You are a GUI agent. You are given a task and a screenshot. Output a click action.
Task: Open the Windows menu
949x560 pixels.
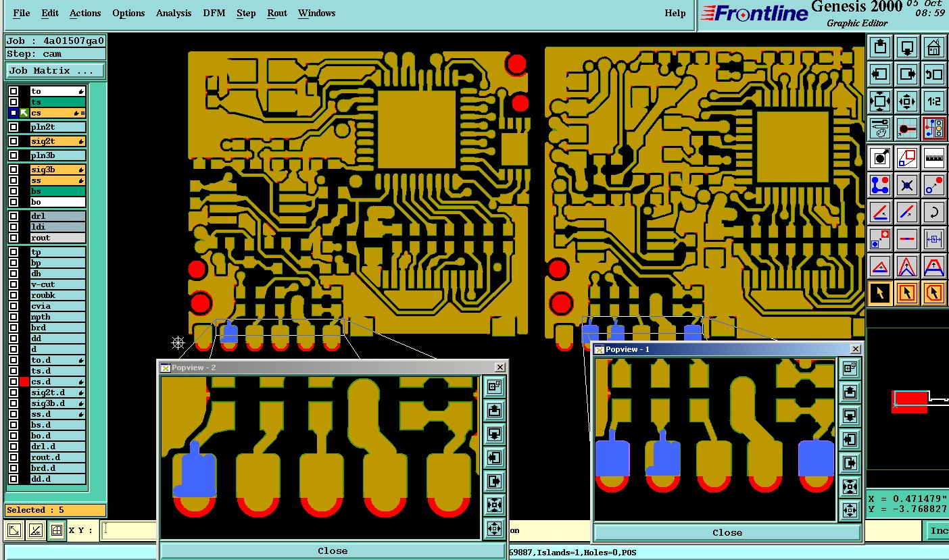point(316,13)
